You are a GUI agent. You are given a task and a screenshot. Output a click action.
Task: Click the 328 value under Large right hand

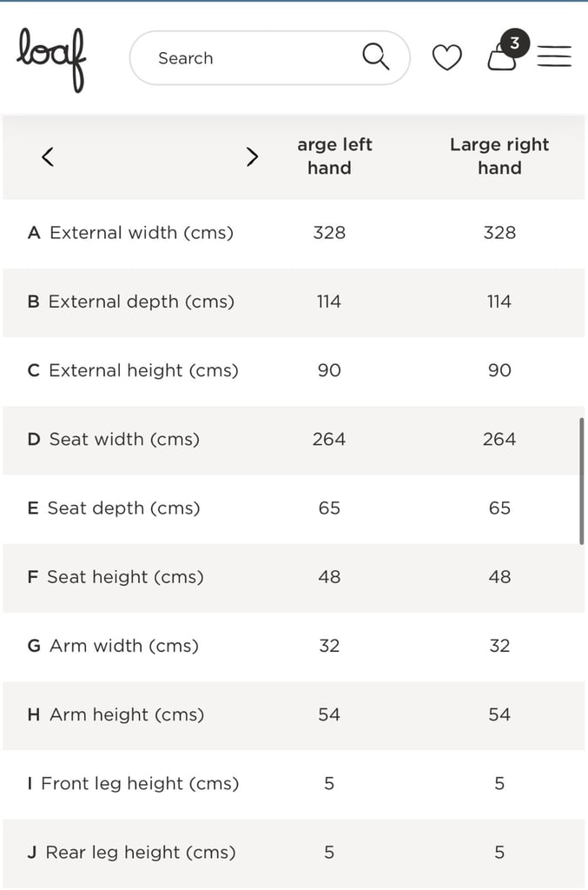(x=499, y=233)
